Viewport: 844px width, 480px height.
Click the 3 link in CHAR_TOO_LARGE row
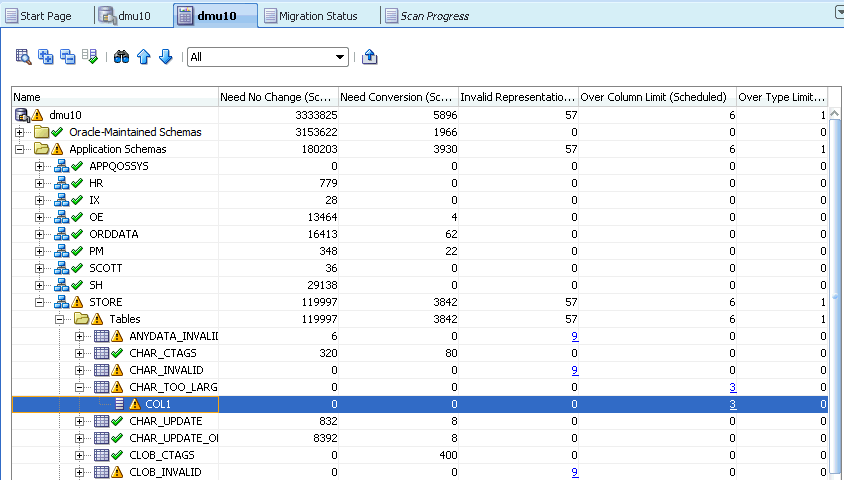(x=733, y=387)
